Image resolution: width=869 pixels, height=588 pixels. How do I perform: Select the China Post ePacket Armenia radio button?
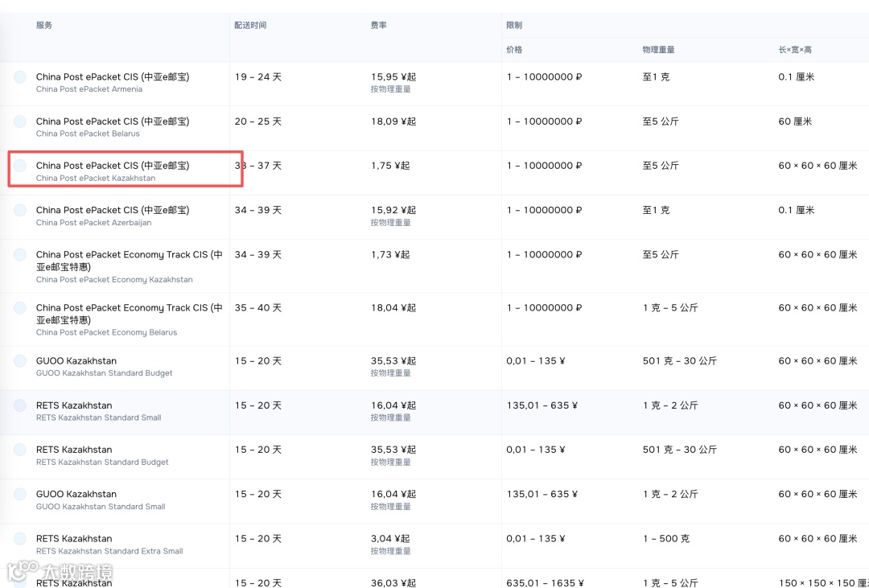click(20, 77)
